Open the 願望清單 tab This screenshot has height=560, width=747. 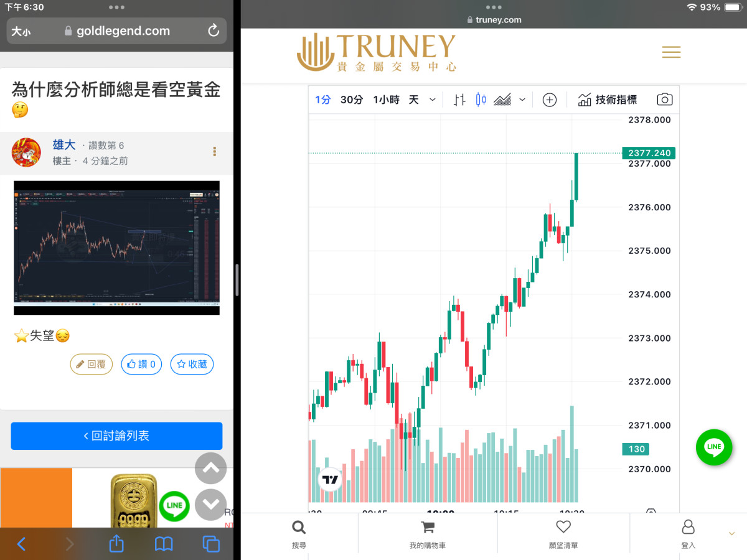[563, 534]
